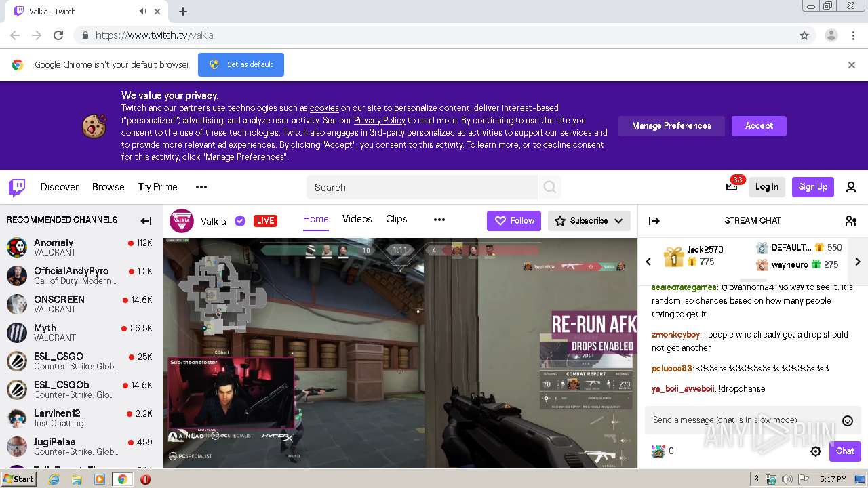Image resolution: width=868 pixels, height=488 pixels.
Task: Click the Log In button
Action: click(767, 187)
